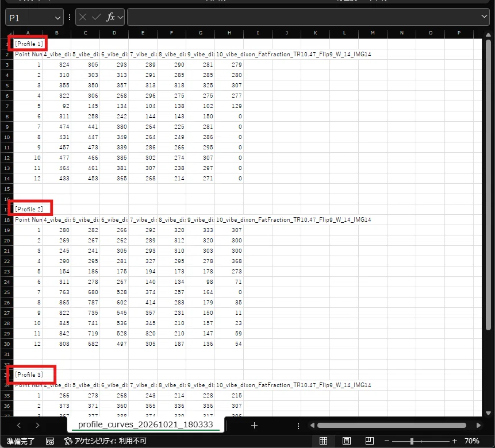Click the horizontal scrollbar thumb
This screenshot has height=448, width=495.
point(392,425)
